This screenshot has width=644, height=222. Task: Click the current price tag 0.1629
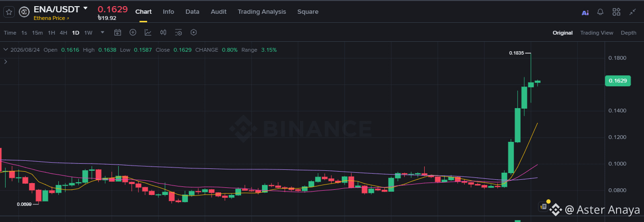click(618, 81)
